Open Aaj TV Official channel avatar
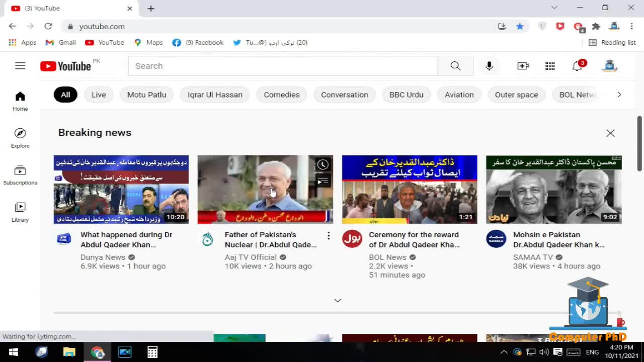Screen dimensions: 644x362 click(208, 239)
